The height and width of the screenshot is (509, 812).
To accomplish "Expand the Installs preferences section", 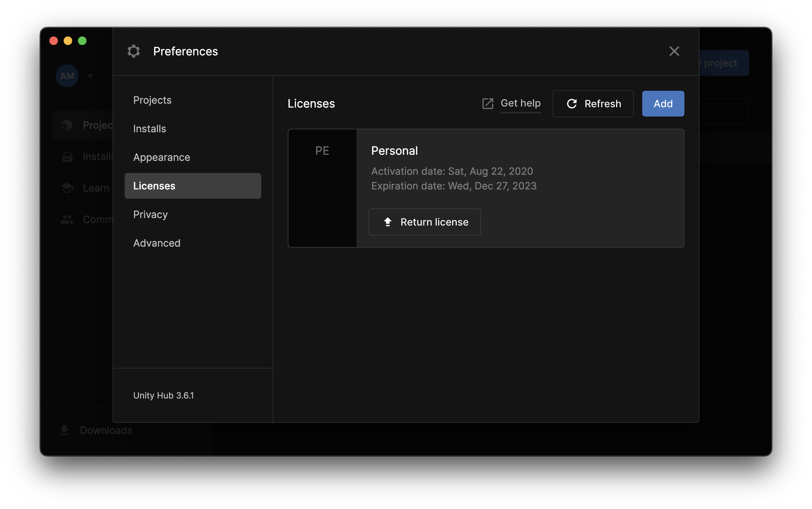I will (149, 128).
